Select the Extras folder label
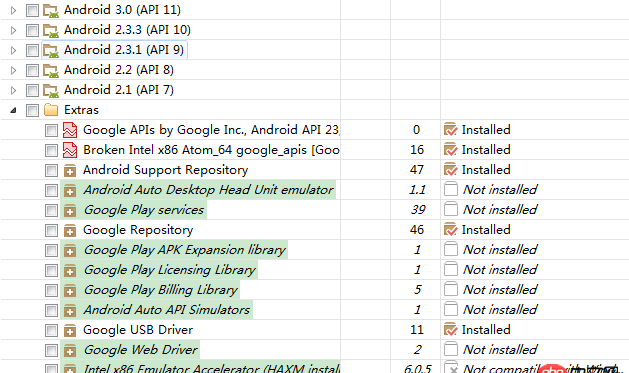Viewport: 629px width, 373px height. (x=81, y=110)
